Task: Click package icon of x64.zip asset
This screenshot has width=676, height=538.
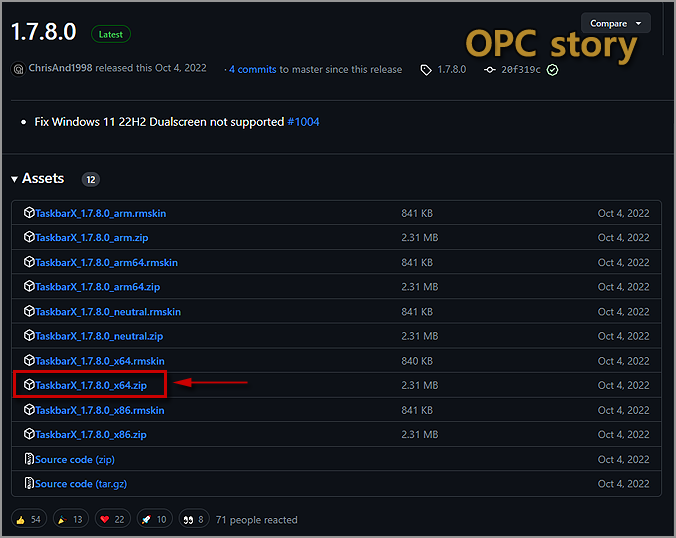Action: point(29,384)
